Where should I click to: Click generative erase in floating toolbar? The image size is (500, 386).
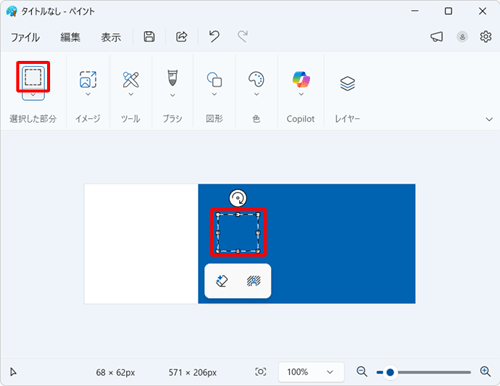(222, 281)
